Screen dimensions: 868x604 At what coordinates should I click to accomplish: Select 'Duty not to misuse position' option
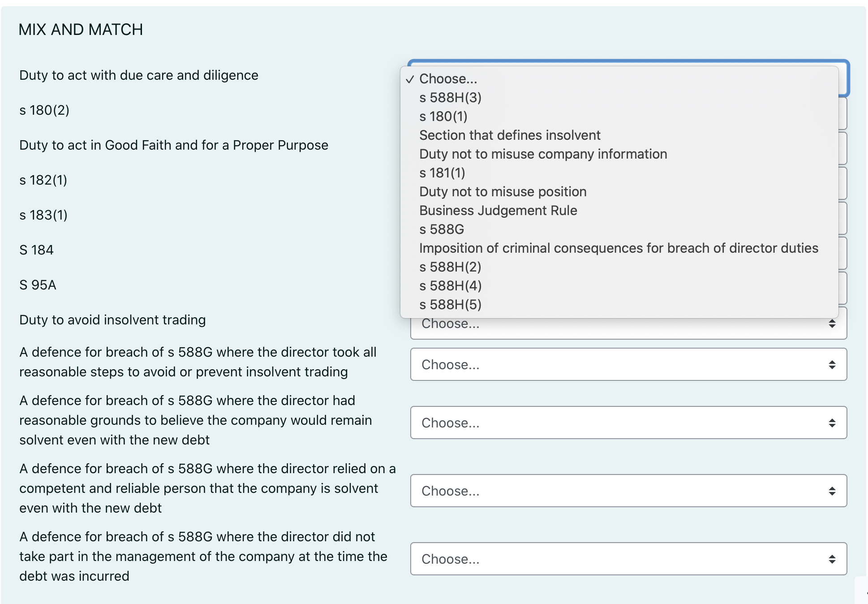pyautogui.click(x=503, y=192)
